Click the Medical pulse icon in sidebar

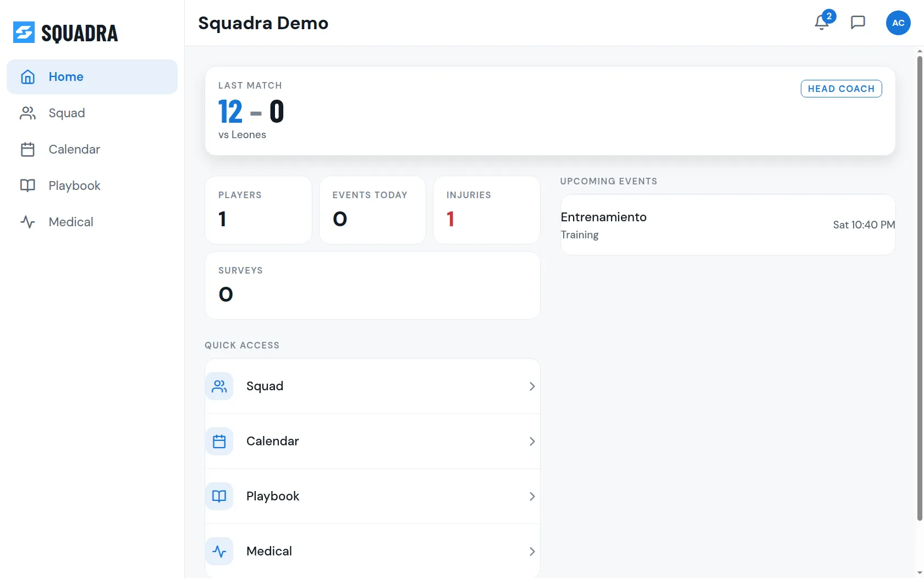28,222
